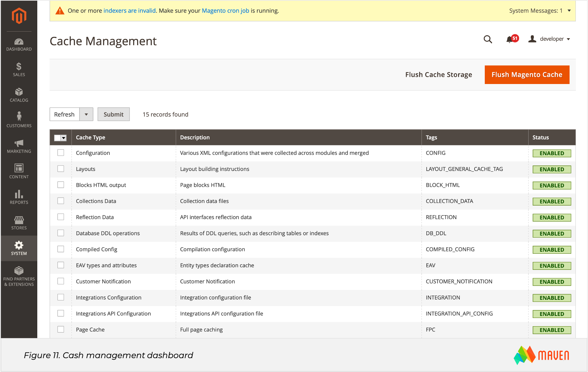
Task: Open the Sales sidebar icon
Action: [x=19, y=67]
